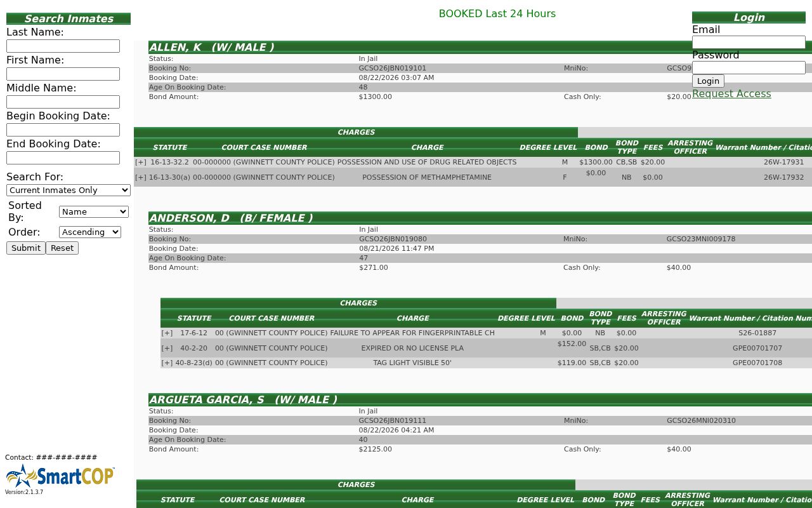The image size is (812, 508).
Task: Open the Request Access link
Action: (731, 93)
